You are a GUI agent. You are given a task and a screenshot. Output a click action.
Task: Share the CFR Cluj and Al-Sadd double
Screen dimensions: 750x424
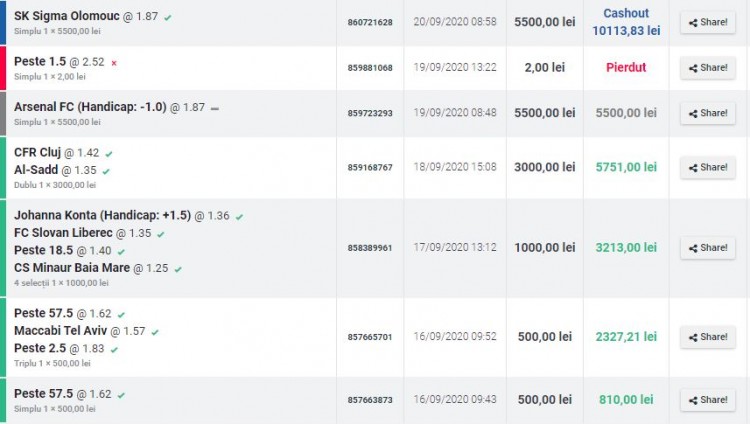click(707, 167)
